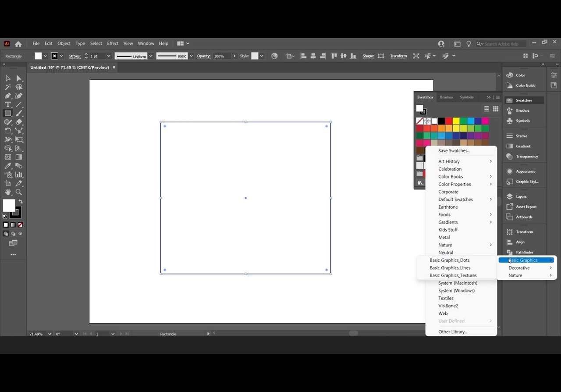Select the Pen tool
Screen dimensions: 561x392
tap(8, 96)
